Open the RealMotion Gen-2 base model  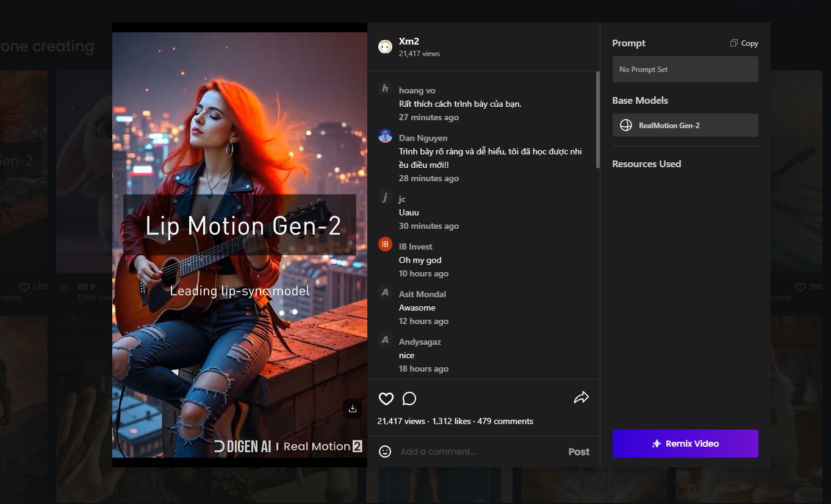685,125
